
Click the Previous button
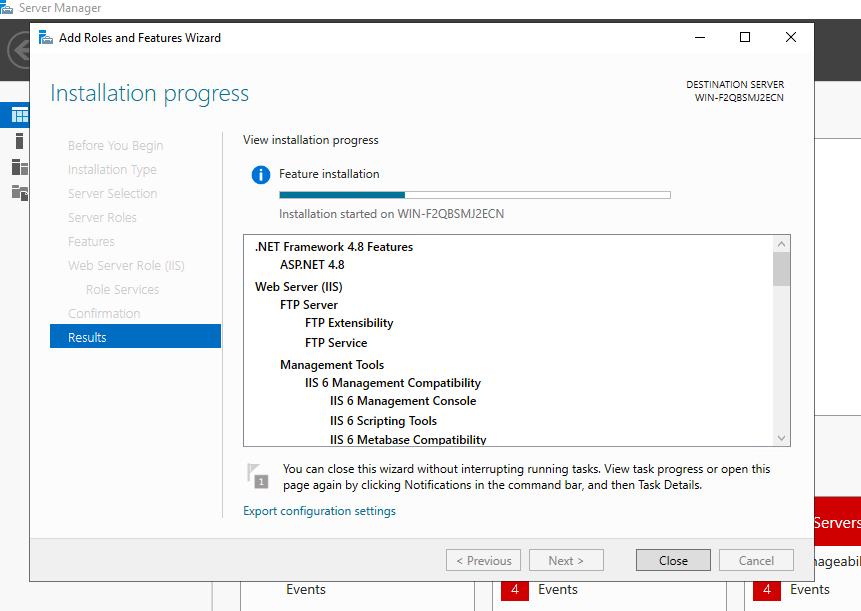click(483, 560)
